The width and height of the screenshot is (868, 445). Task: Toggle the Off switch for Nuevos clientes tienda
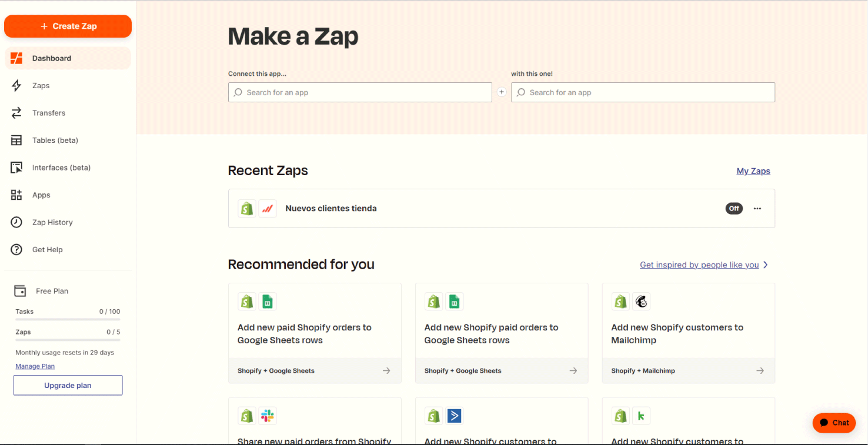coord(734,209)
